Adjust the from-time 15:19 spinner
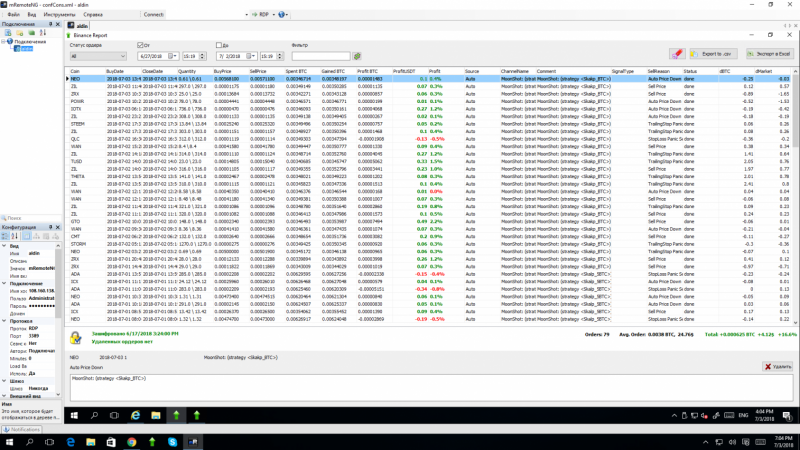800x450 pixels. point(202,56)
